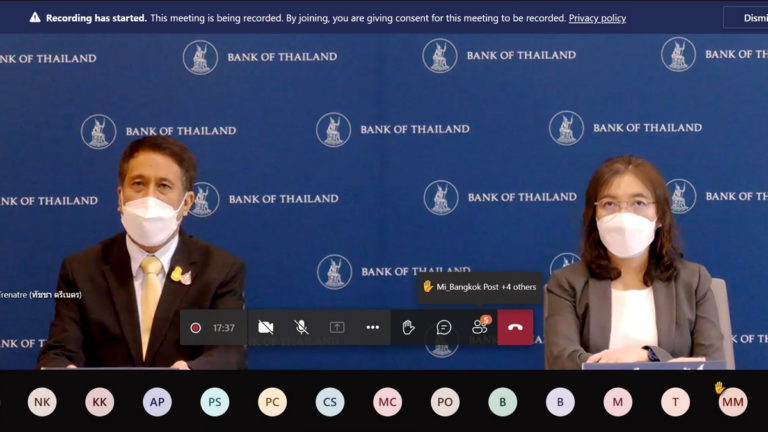Dismiss the recording notification banner
This screenshot has width=768, height=432.
tap(747, 18)
